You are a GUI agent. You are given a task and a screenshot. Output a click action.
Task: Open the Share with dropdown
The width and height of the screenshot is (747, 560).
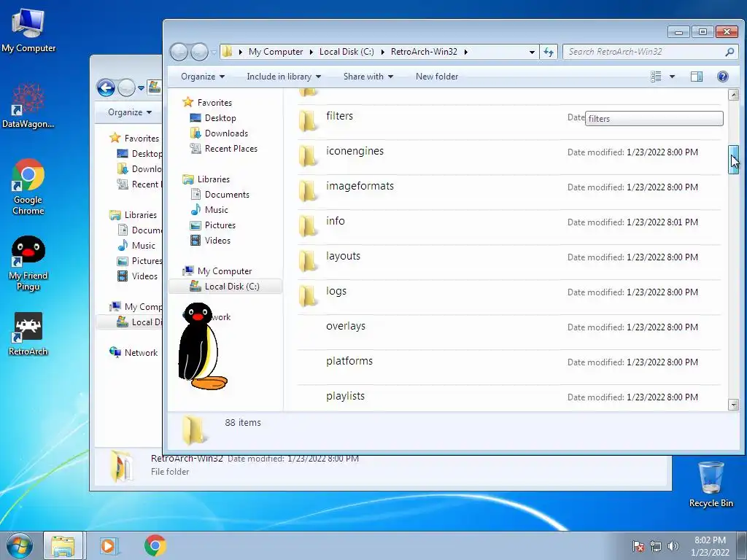pos(368,77)
